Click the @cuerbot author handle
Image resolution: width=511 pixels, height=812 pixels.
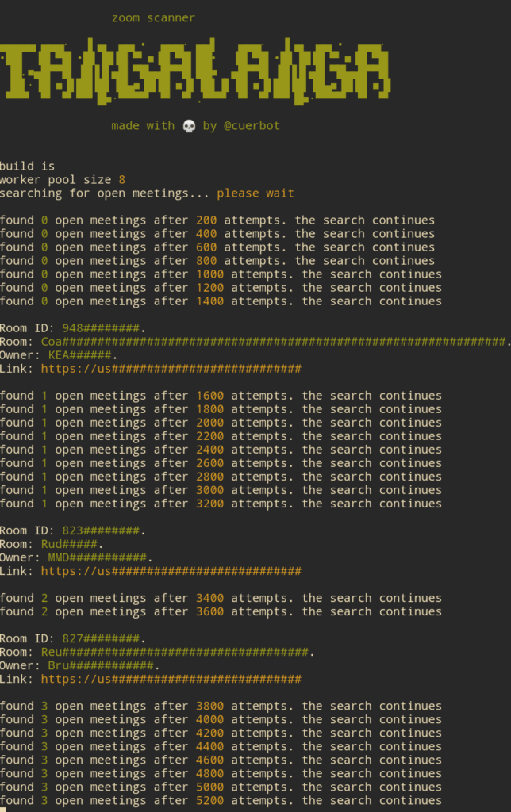[250, 126]
